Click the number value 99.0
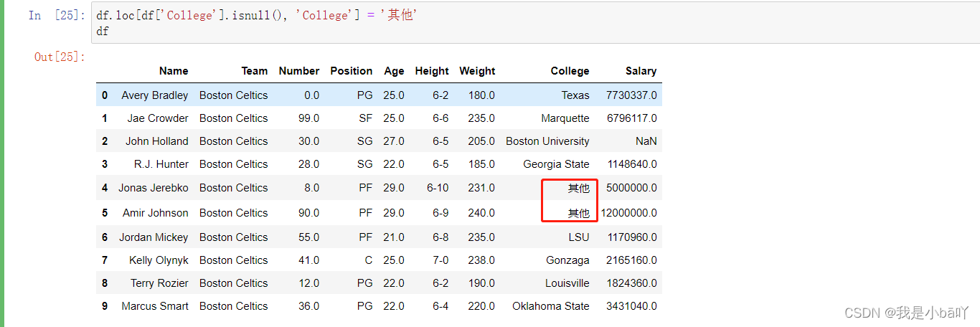The width and height of the screenshot is (980, 327). point(308,118)
